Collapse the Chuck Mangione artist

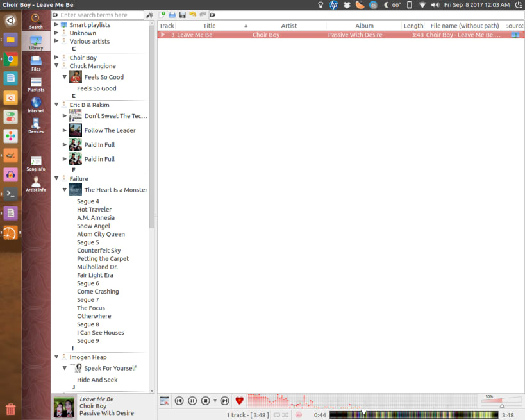click(x=56, y=65)
